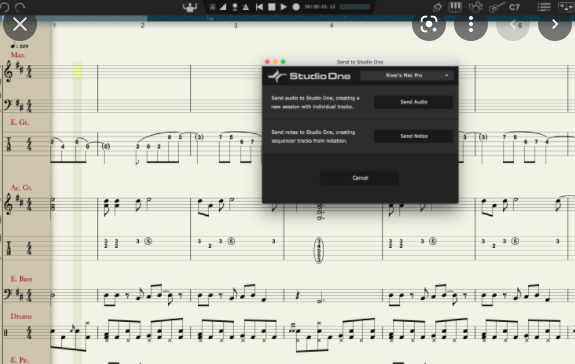Select the circled chord stack in Ac. Gt. tab
Image resolution: width=575 pixels, height=364 pixels.
[319, 250]
